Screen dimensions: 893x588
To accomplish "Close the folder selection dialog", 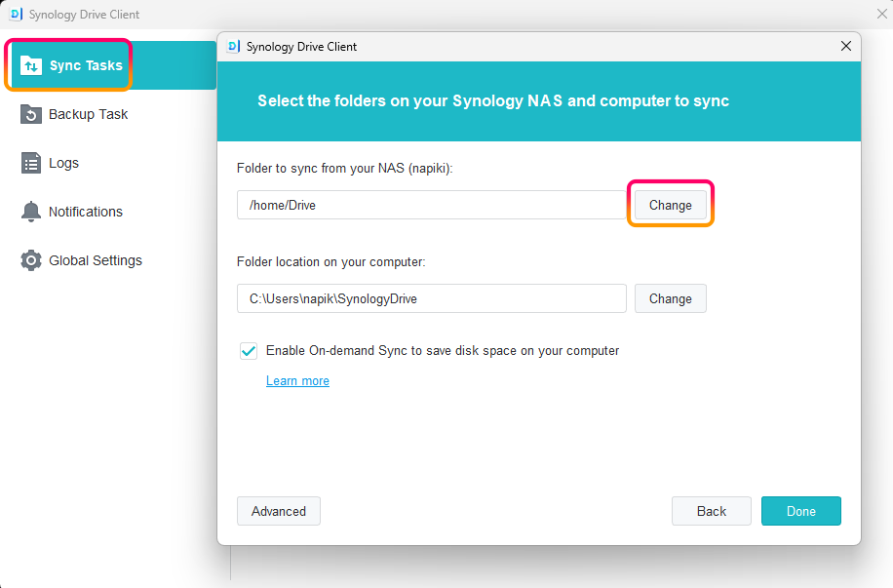I will pos(846,46).
